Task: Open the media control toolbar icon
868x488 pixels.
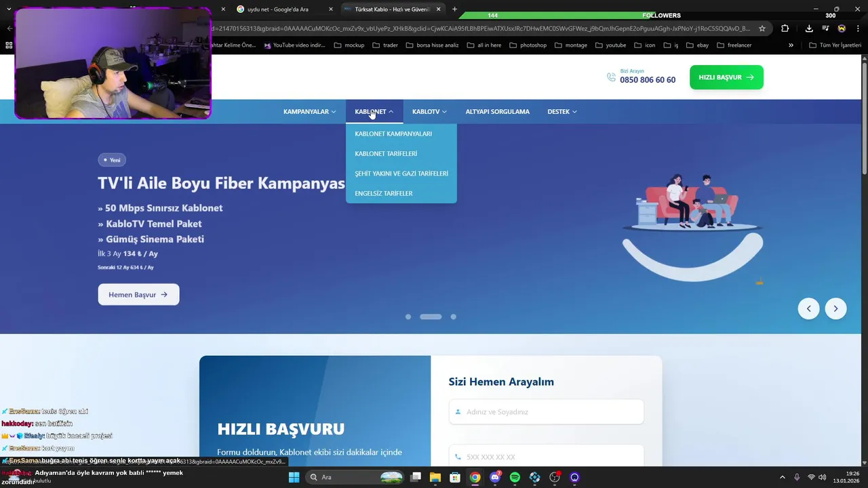Action: pyautogui.click(x=825, y=28)
